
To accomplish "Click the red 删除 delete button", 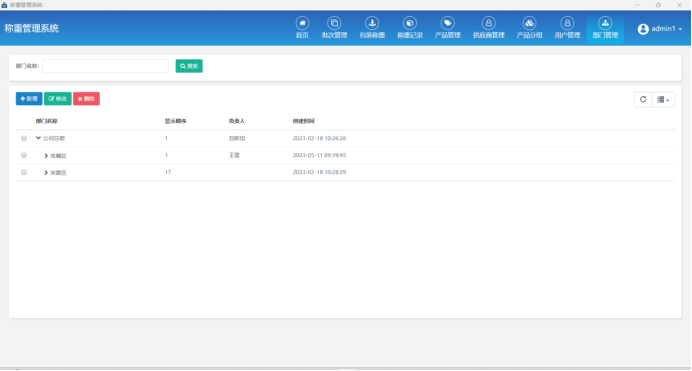I will click(x=86, y=99).
